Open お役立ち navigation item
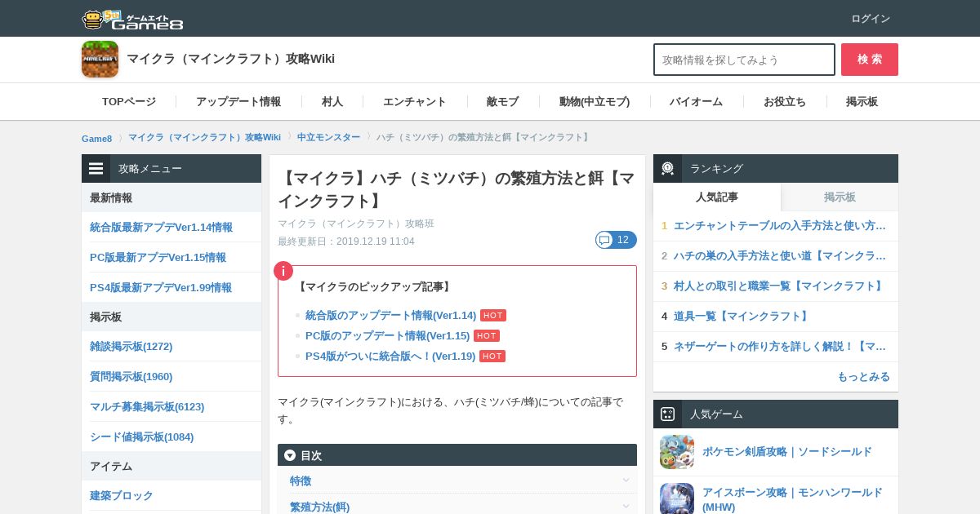 785,102
